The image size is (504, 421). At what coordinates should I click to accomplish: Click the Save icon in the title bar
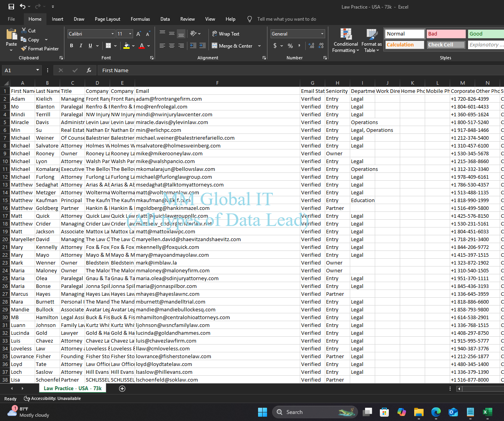11,7
